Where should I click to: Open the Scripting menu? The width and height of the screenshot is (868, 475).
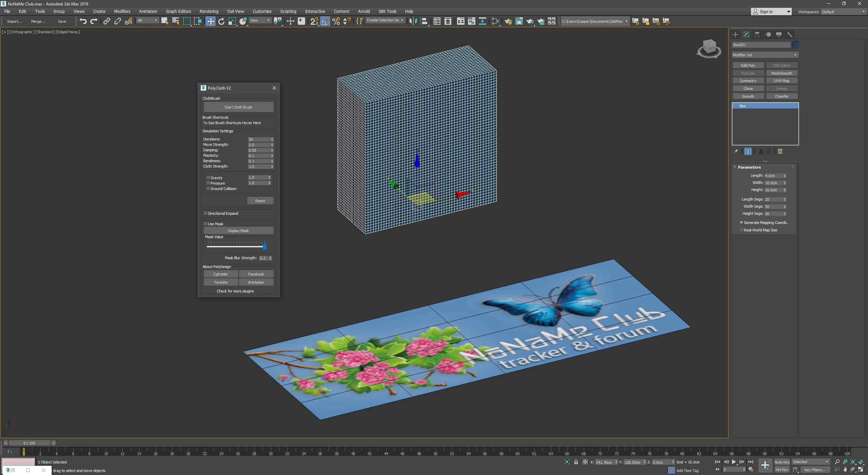[288, 11]
